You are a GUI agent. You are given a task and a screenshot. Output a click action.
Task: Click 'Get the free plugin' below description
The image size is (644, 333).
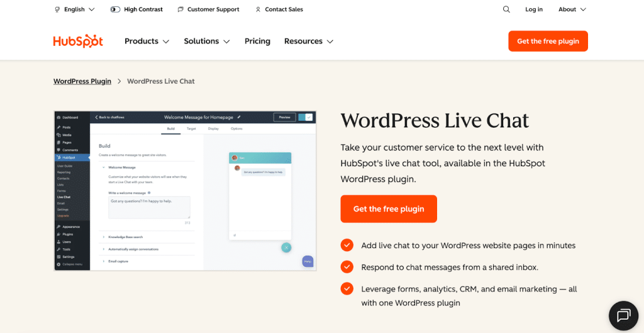pyautogui.click(x=389, y=209)
